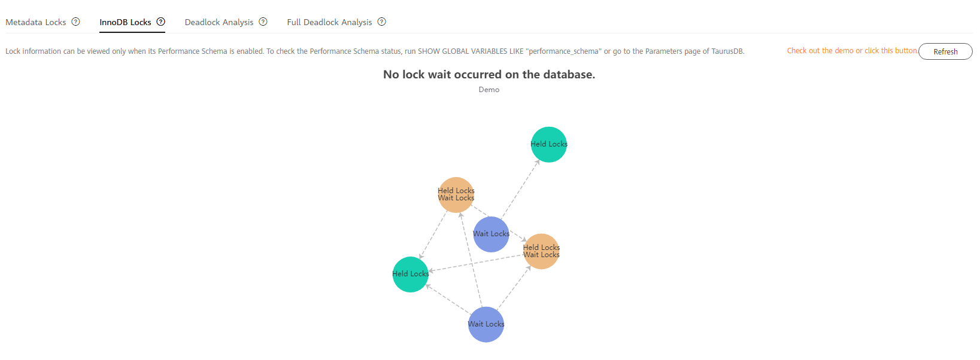
Task: Click the bottom blue Wait Locks node
Action: (x=486, y=325)
